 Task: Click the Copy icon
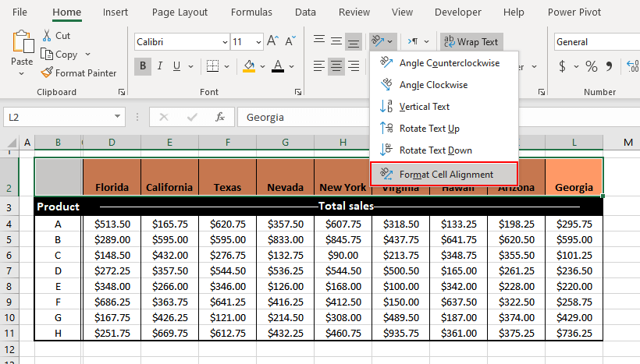[x=47, y=54]
